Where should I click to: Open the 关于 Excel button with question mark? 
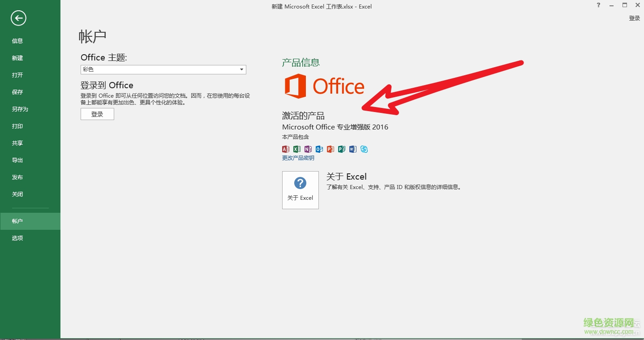301,190
